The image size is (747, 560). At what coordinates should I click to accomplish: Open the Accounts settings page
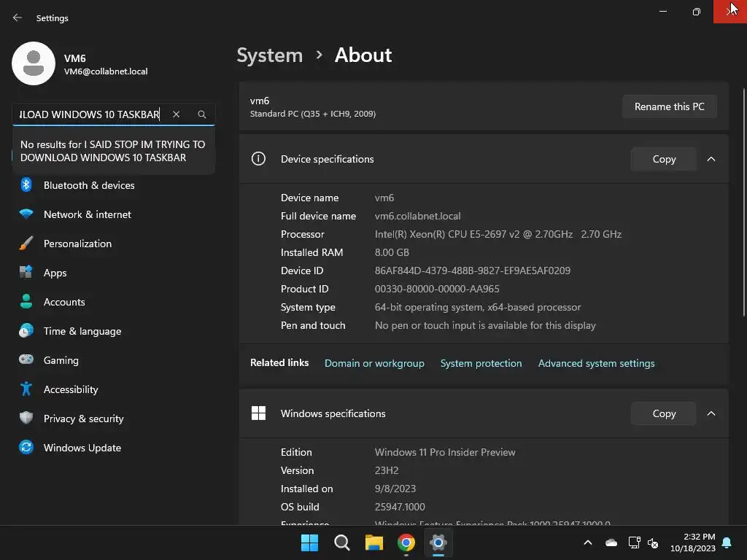pos(113,302)
